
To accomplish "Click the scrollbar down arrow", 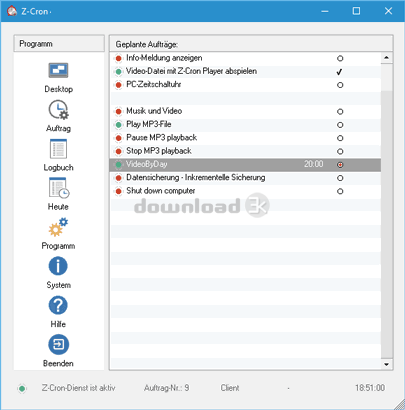I will pyautogui.click(x=386, y=364).
